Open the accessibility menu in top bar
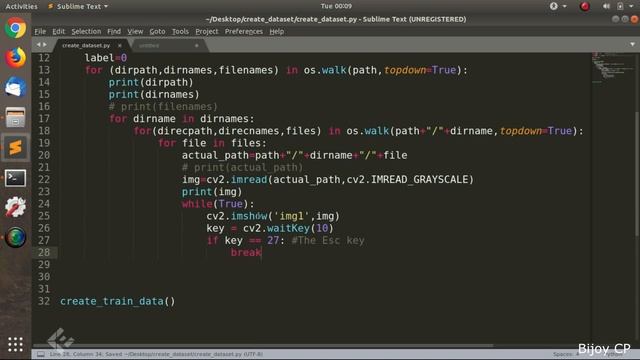The height and width of the screenshot is (360, 640). pos(554,6)
